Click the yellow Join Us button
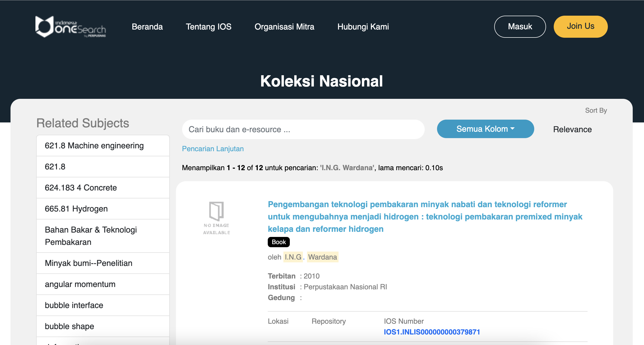This screenshot has width=644, height=345. pyautogui.click(x=580, y=26)
